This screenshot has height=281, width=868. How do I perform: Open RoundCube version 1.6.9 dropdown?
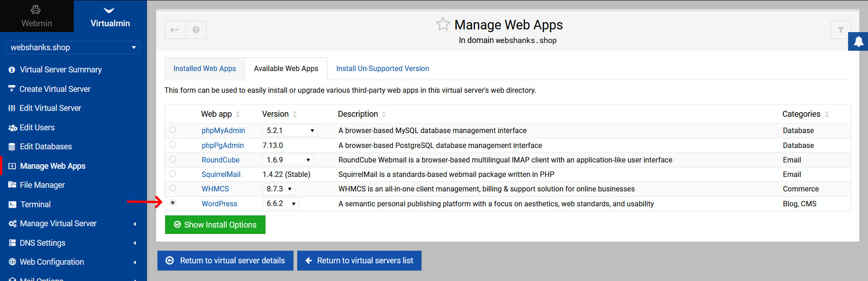pos(288,160)
